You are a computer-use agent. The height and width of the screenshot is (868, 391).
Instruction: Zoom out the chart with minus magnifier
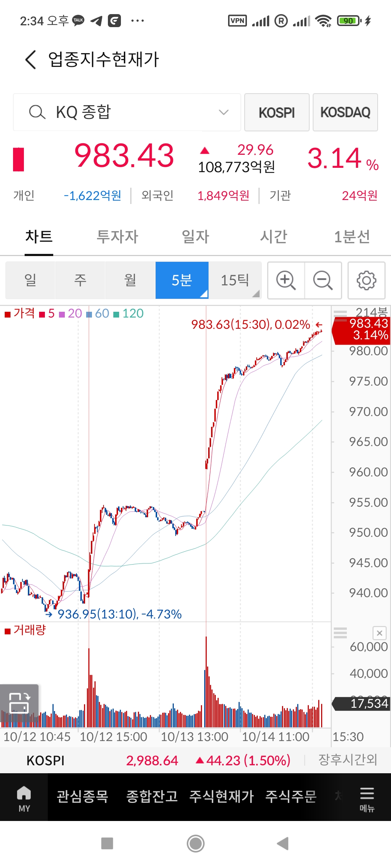[323, 280]
